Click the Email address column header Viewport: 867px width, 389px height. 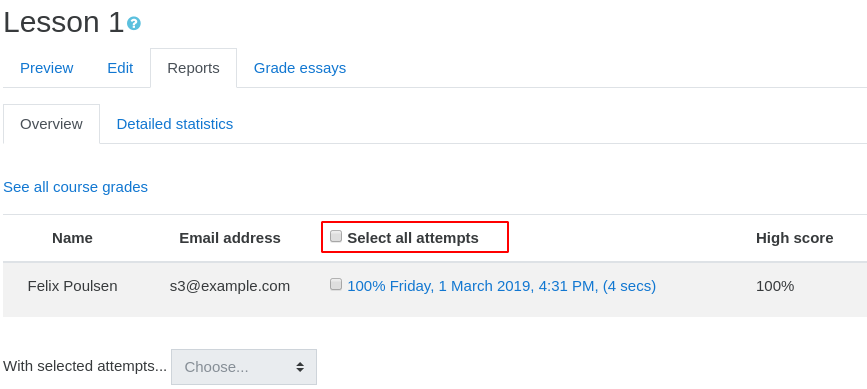(x=230, y=238)
